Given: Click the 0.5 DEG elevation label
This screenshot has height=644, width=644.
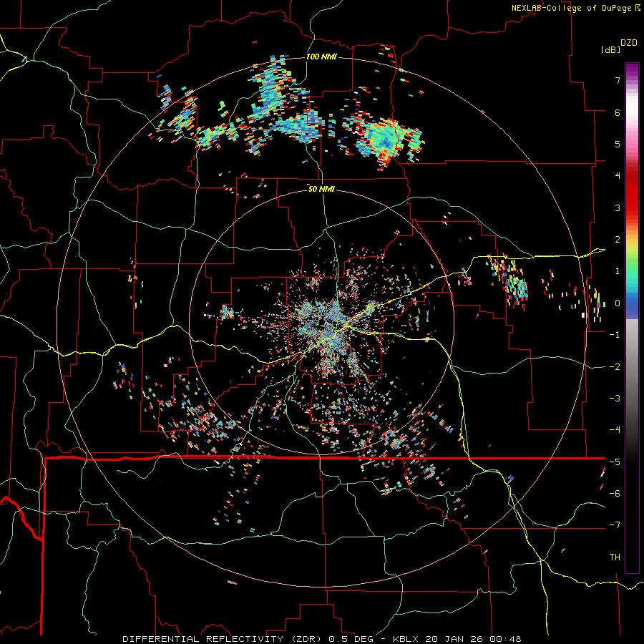Looking at the screenshot, I should (351, 639).
